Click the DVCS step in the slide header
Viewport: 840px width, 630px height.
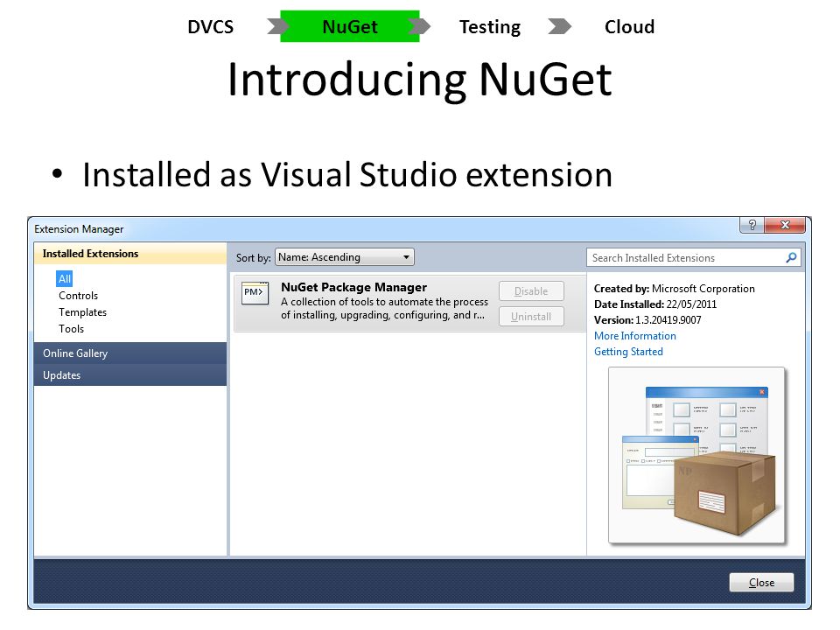211,27
